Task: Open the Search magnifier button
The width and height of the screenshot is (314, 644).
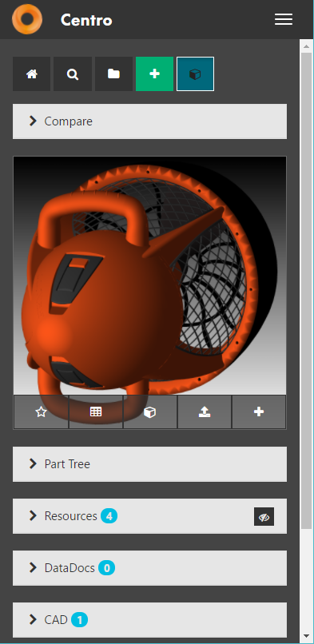Action: pyautogui.click(x=73, y=74)
